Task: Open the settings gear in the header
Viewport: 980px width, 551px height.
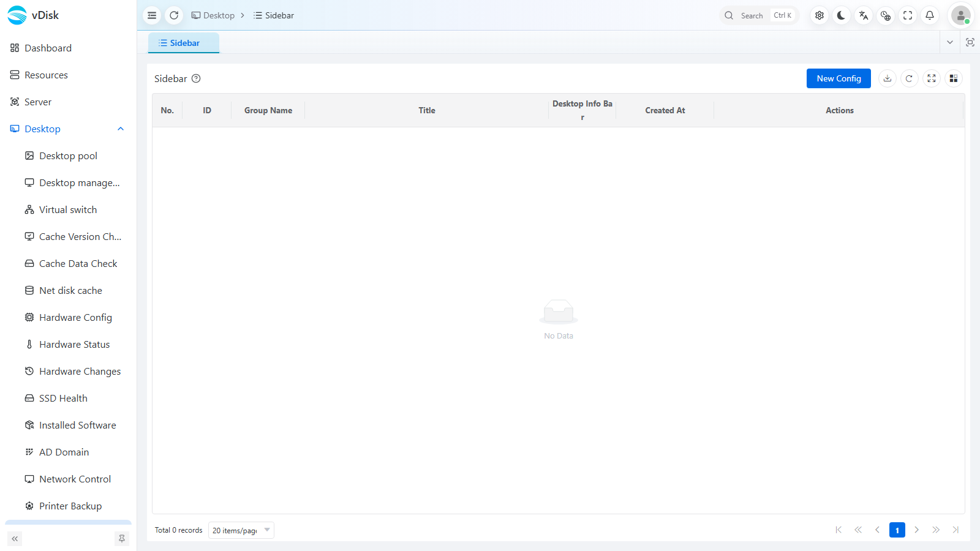Action: [820, 15]
